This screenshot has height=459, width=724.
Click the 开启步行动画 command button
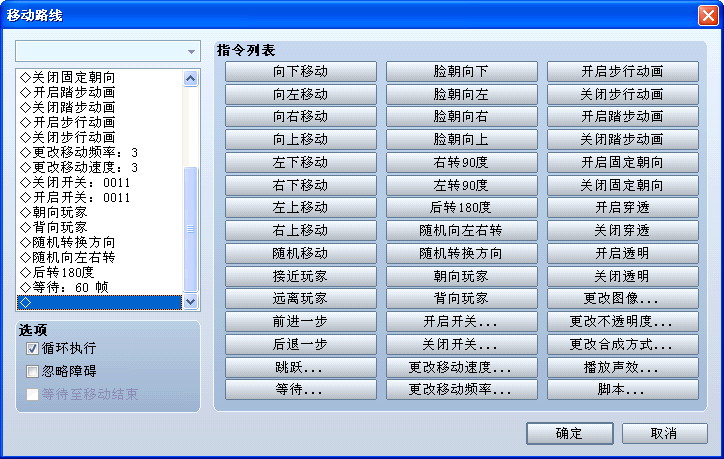623,71
